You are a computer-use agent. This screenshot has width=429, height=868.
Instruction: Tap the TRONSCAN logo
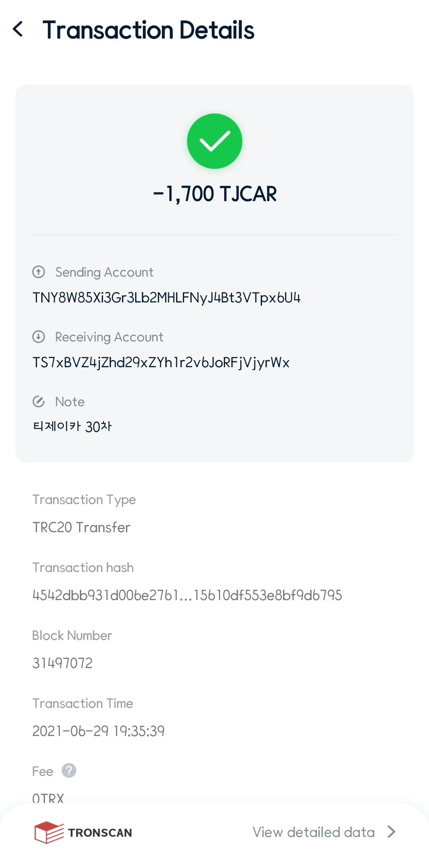pyautogui.click(x=83, y=832)
